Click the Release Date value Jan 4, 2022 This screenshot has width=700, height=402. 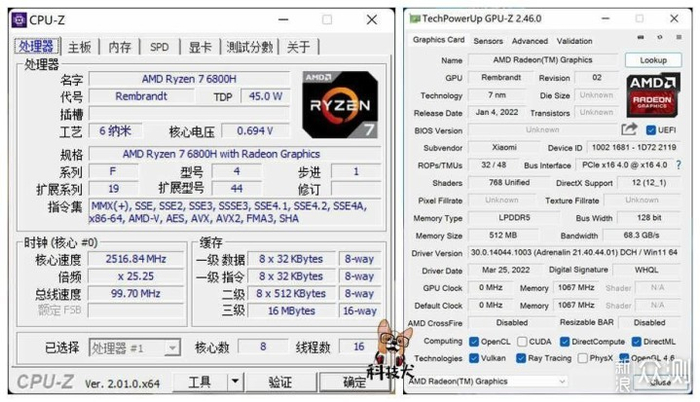497,112
